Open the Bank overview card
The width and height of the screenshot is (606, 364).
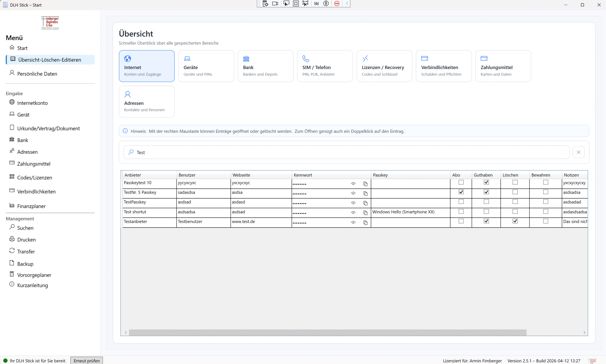[265, 66]
